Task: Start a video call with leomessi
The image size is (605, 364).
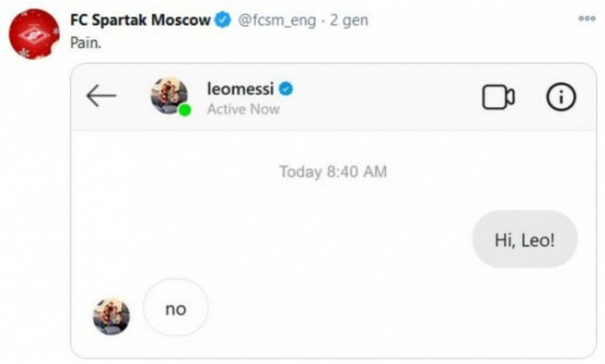Action: coord(498,97)
